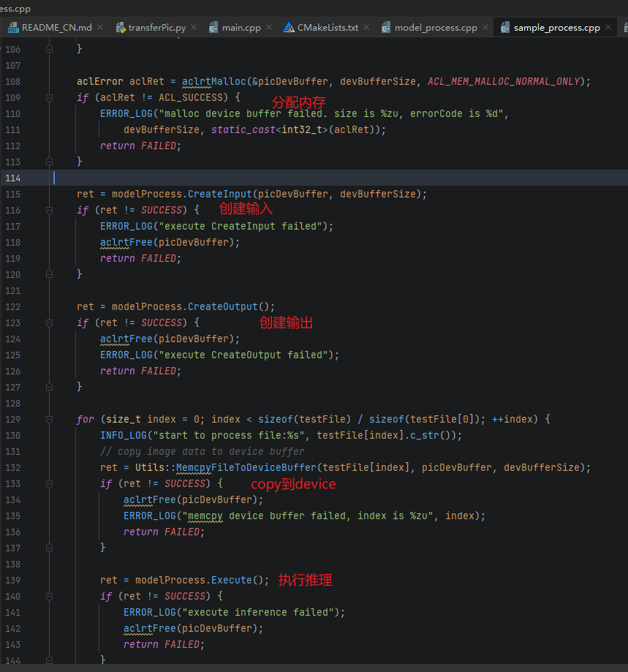628x672 pixels.
Task: Click the CMake triangle icon on CMakeLists.txt tab
Action: [289, 28]
